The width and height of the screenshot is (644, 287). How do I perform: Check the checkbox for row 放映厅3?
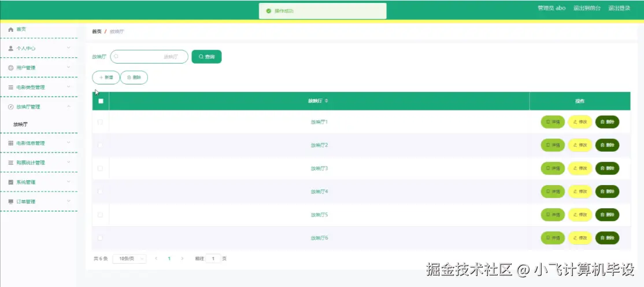[100, 168]
